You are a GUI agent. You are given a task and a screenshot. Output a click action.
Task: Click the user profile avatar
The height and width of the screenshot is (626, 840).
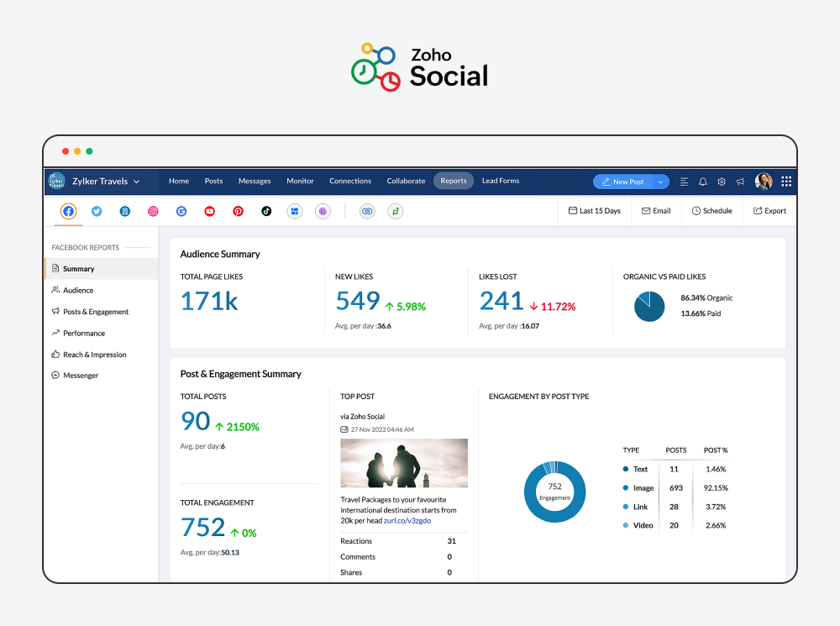tap(764, 181)
